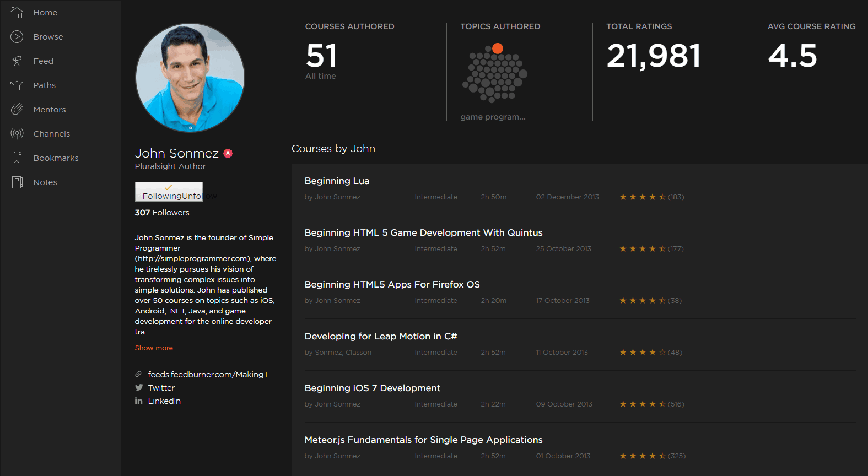The width and height of the screenshot is (868, 476).
Task: Open Feed in the sidebar
Action: point(43,61)
